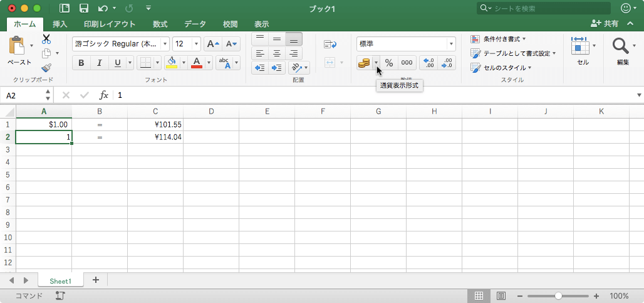The height and width of the screenshot is (303, 644).
Task: Align text to top
Action: (259, 39)
